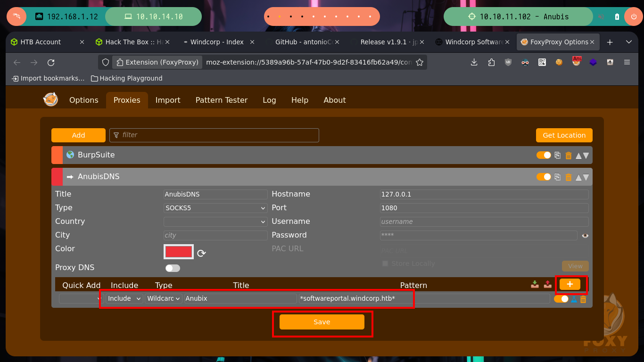Open FoxyProxy toolbar extension icon

point(576,62)
